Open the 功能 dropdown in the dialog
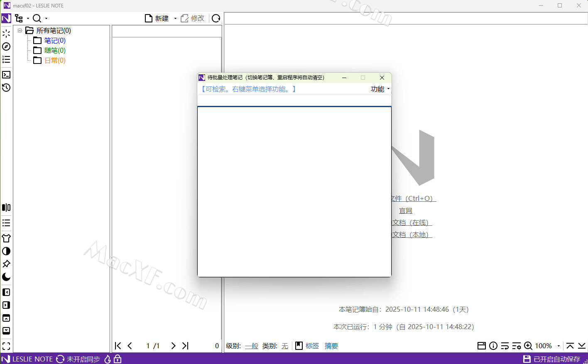588x364 pixels. [380, 89]
